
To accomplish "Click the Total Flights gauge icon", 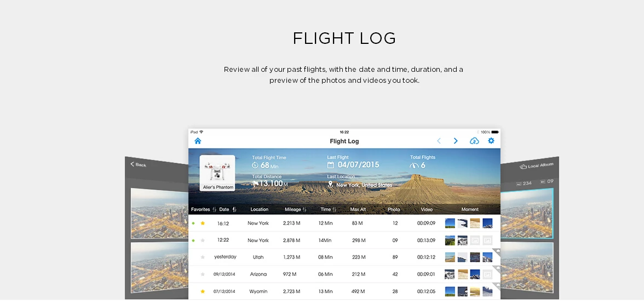I will pos(414,166).
